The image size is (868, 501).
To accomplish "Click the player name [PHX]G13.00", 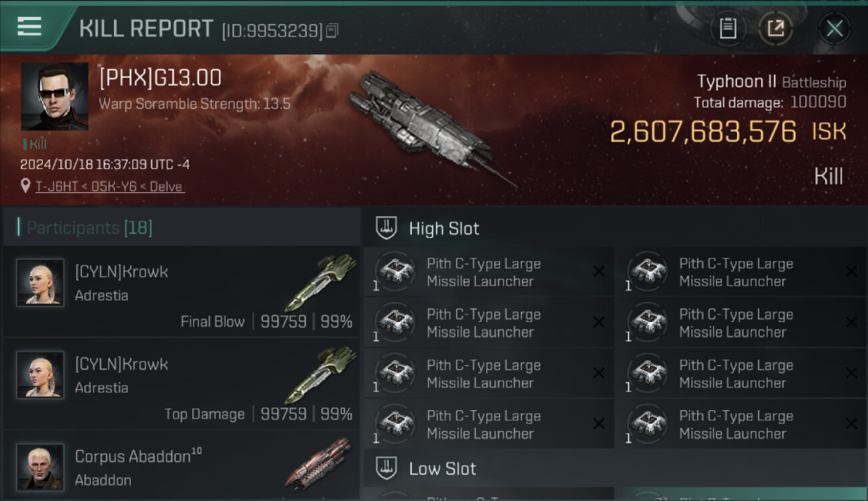I will [x=160, y=78].
